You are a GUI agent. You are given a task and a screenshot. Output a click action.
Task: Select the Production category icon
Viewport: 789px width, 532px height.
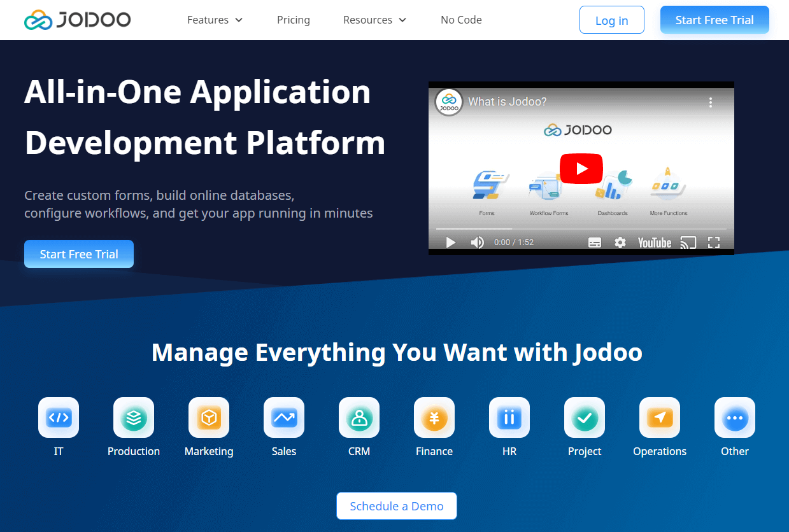click(x=134, y=417)
